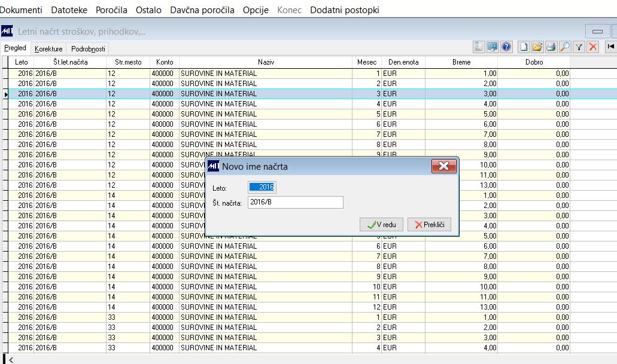Close the Novo ime načrta dialog
Screen dimensions: 617x364
(444, 166)
